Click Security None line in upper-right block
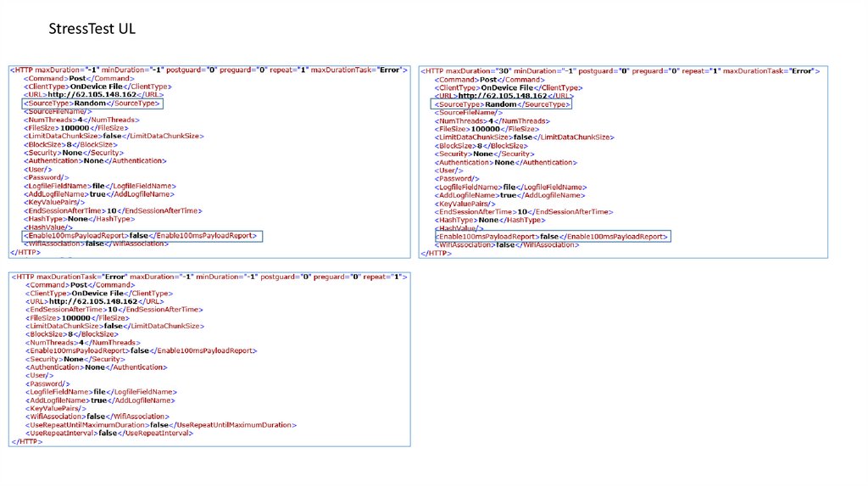 [x=484, y=154]
